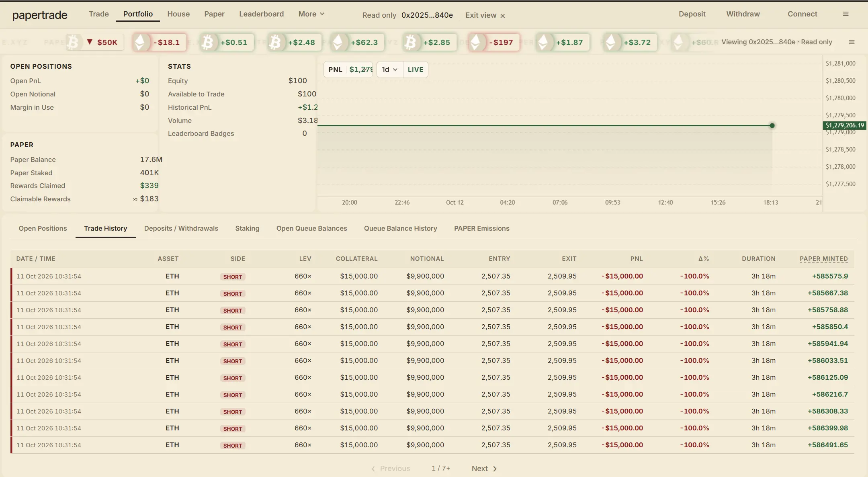Viewport: 868px width, 477px height.
Task: Click the Deposit button
Action: click(692, 14)
